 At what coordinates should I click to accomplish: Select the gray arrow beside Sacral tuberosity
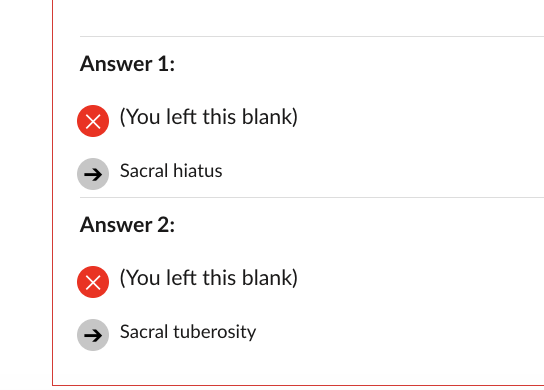click(x=93, y=335)
